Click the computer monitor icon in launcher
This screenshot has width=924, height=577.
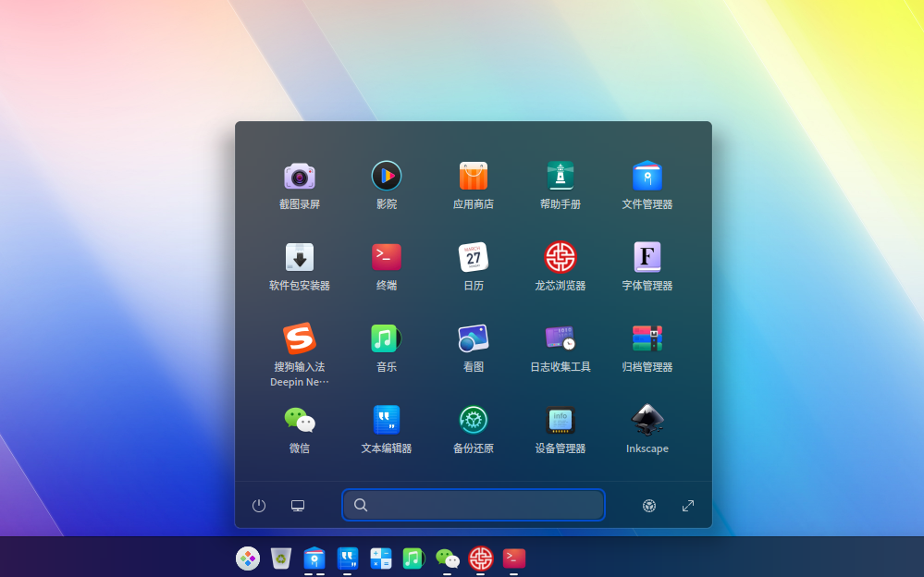point(298,506)
